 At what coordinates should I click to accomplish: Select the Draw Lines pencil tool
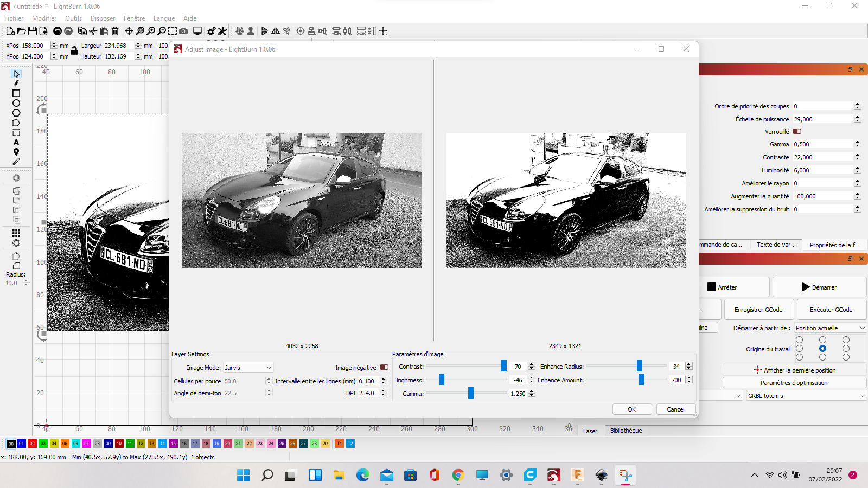coord(16,84)
